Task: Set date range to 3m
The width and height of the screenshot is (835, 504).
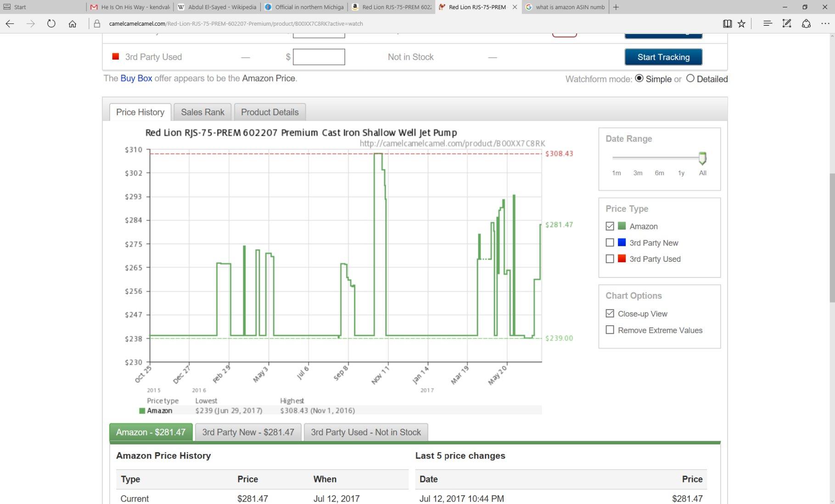Action: (x=638, y=173)
